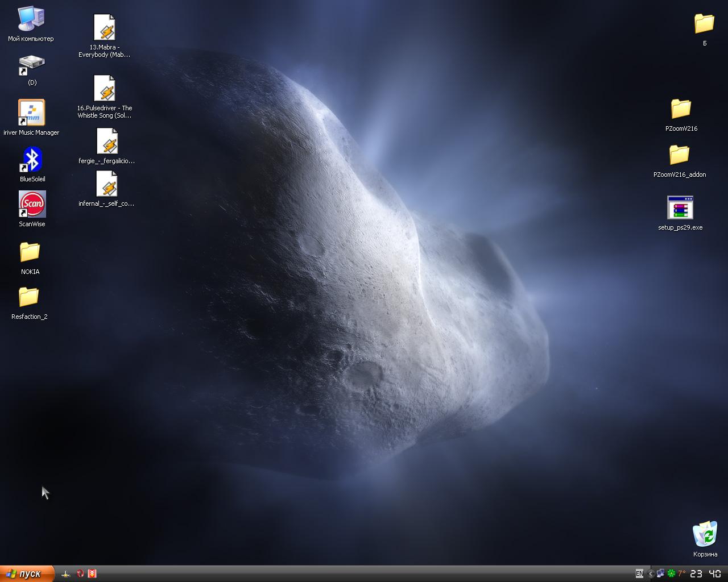Launch Opera from the quick launch bar

[80, 573]
